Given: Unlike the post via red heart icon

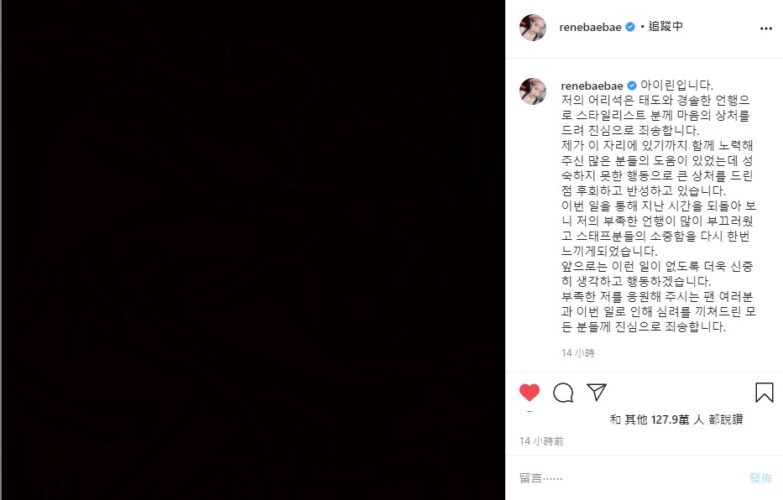Looking at the screenshot, I should [x=529, y=393].
